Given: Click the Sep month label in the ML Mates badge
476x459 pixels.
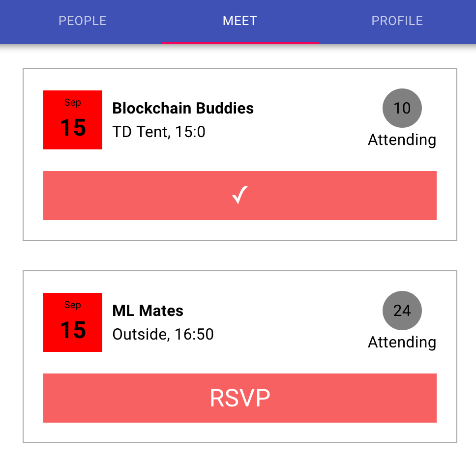Looking at the screenshot, I should pyautogui.click(x=73, y=305).
